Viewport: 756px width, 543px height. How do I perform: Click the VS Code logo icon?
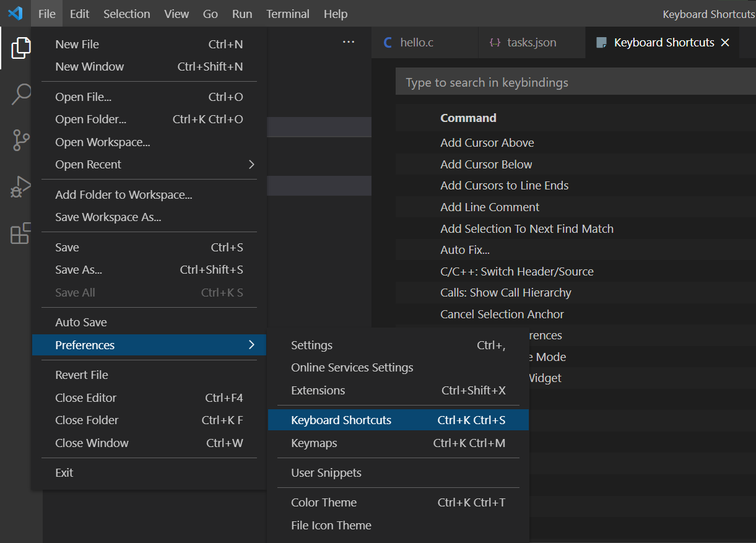pyautogui.click(x=15, y=13)
